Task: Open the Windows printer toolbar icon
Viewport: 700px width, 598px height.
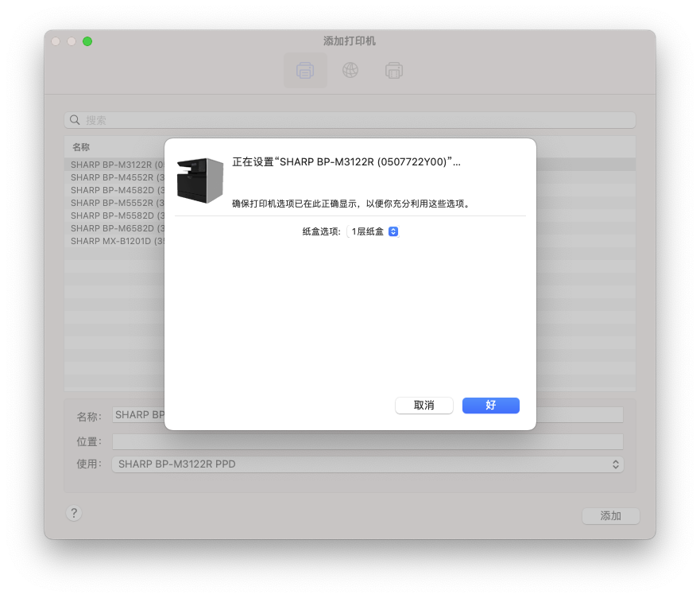Action: 394,70
